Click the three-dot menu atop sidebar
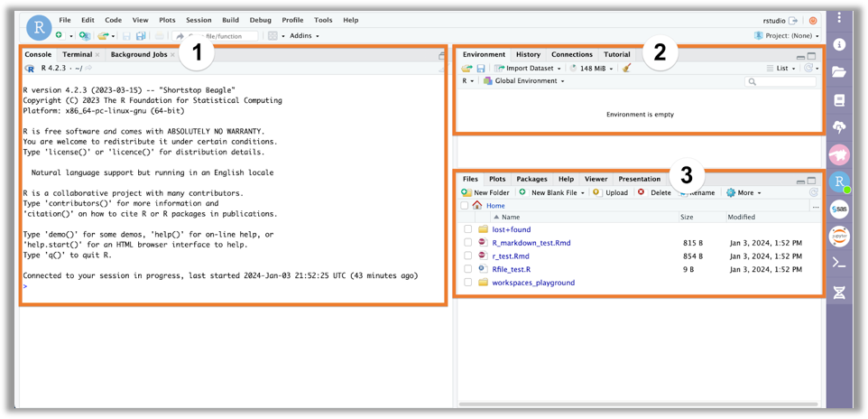Screen dimensions: 868x419 coord(839,17)
